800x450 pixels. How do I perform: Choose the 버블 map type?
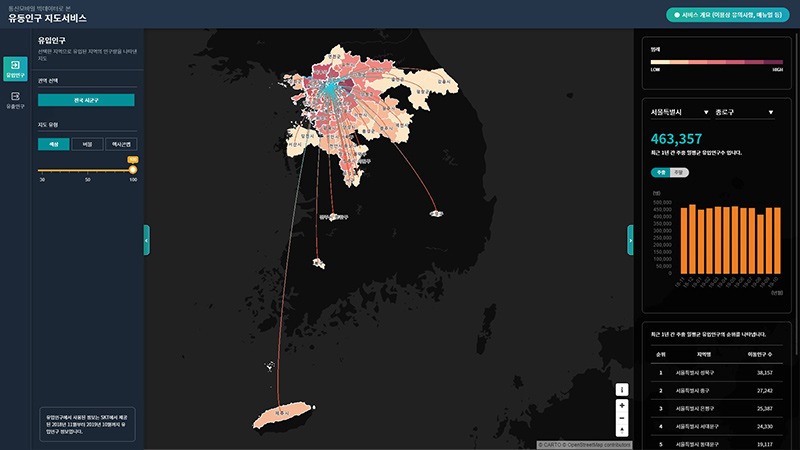click(86, 144)
